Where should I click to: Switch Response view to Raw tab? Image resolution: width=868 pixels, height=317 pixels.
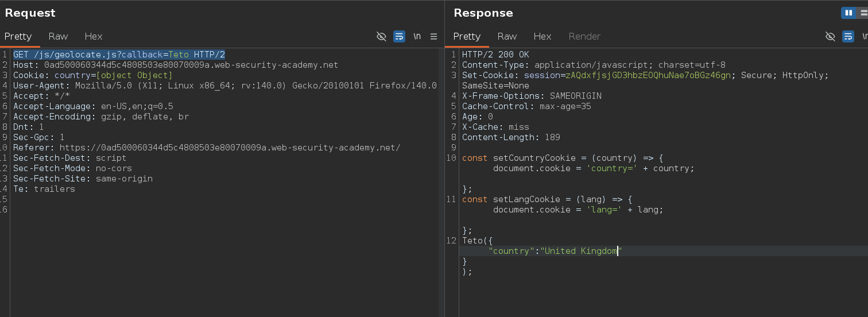[507, 36]
